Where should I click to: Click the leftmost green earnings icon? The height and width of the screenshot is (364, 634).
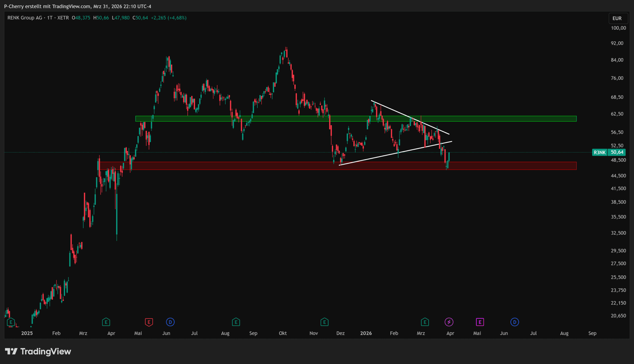[11, 322]
